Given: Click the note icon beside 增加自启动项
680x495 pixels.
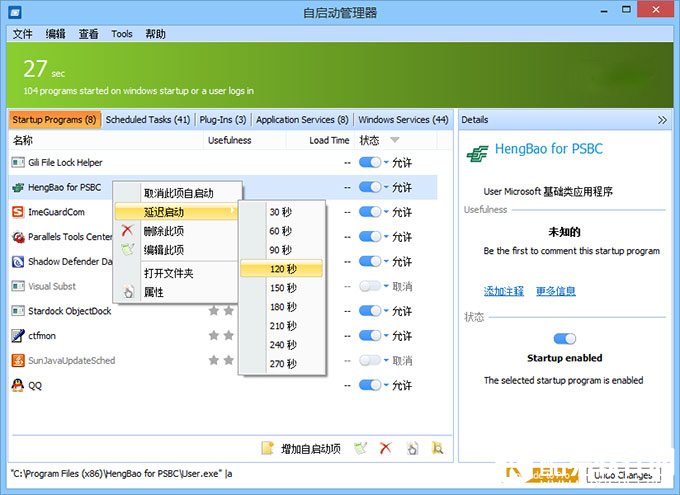Looking at the screenshot, I should click(268, 448).
